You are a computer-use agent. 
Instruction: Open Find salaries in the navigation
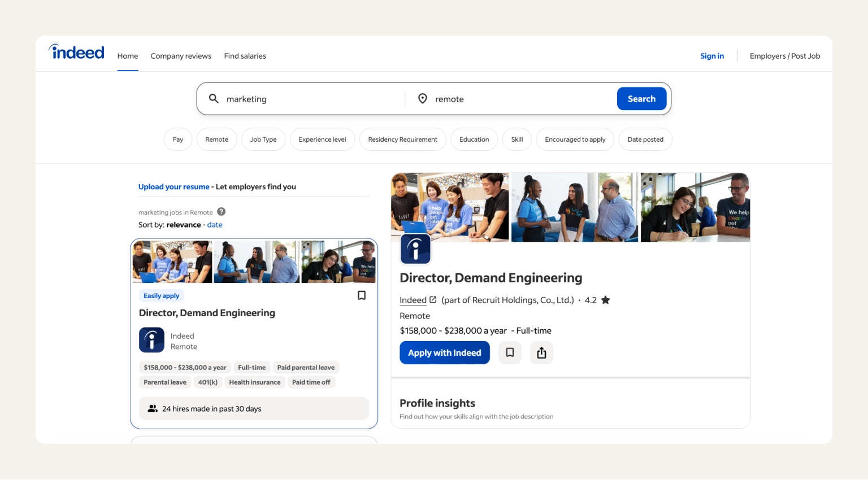(x=245, y=56)
